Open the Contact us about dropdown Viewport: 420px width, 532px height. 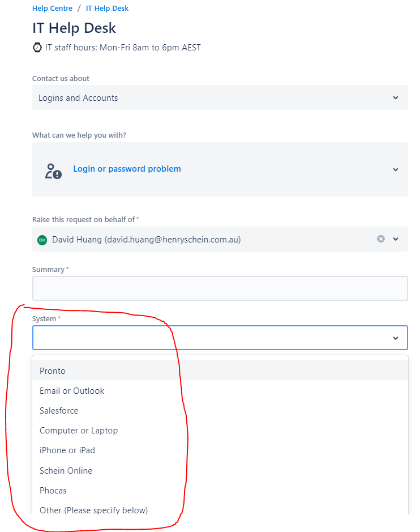(x=220, y=97)
